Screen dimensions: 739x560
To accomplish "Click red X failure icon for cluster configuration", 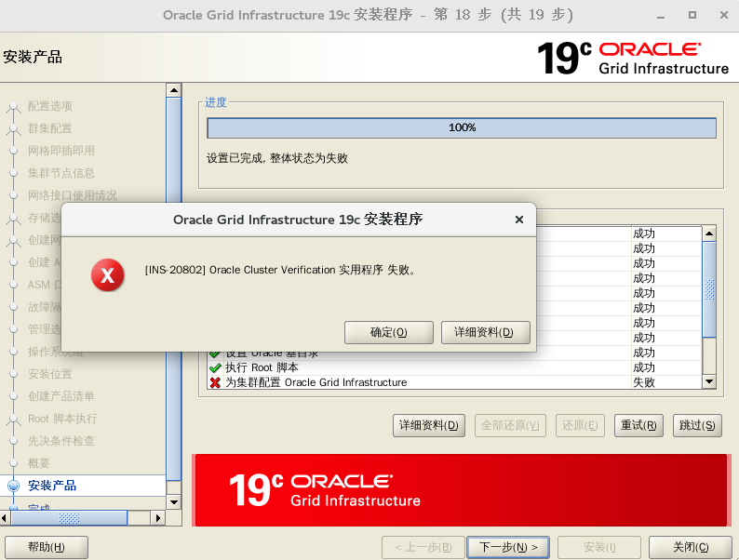I will [215, 382].
